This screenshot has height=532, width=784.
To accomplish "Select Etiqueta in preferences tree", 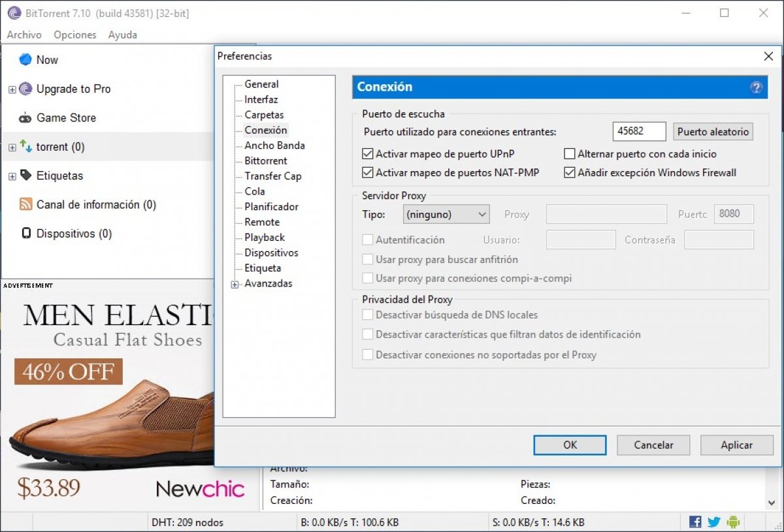I will (x=263, y=268).
